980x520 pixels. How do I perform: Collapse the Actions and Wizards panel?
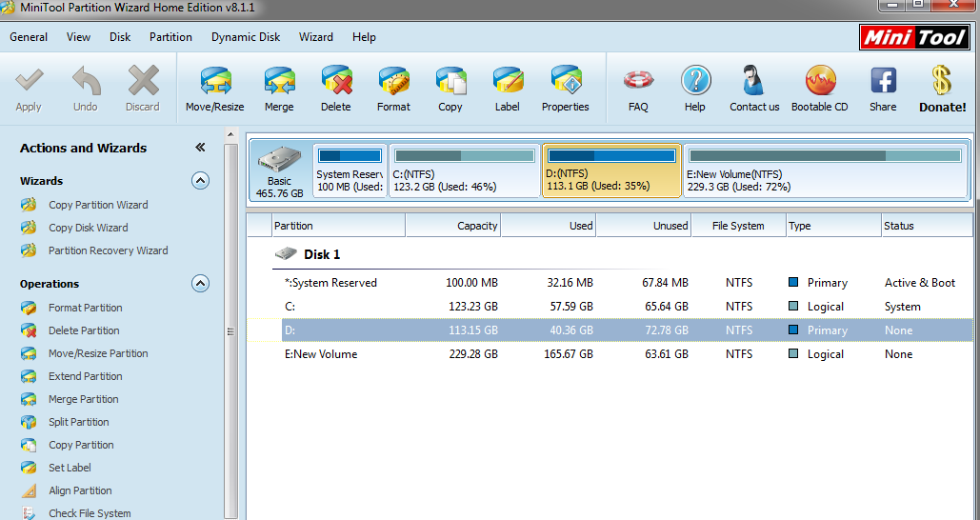pyautogui.click(x=200, y=148)
